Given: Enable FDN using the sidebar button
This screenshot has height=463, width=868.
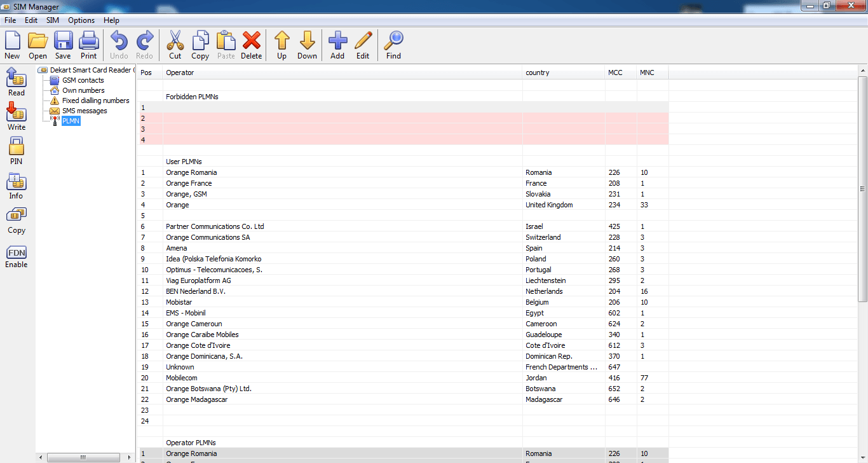Looking at the screenshot, I should pyautogui.click(x=16, y=254).
